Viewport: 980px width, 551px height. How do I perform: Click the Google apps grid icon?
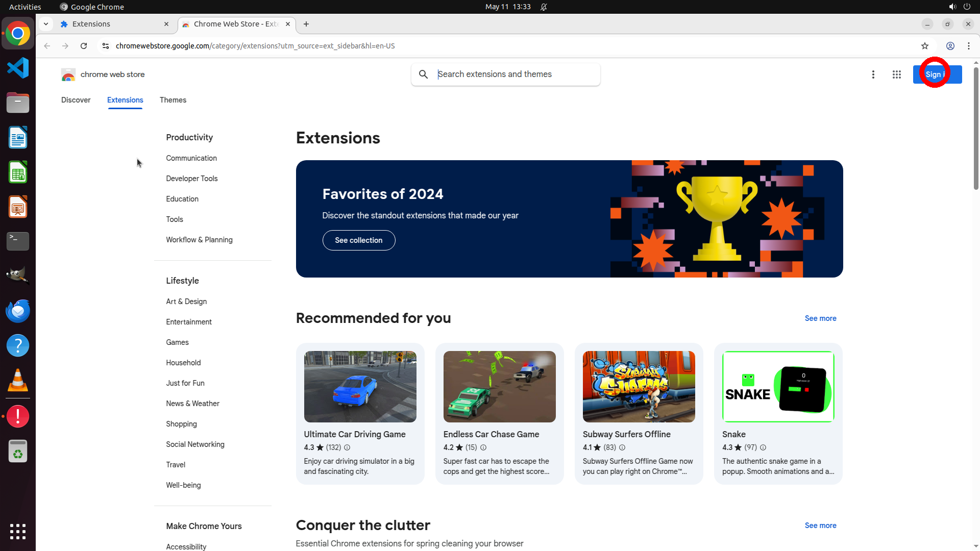point(896,74)
